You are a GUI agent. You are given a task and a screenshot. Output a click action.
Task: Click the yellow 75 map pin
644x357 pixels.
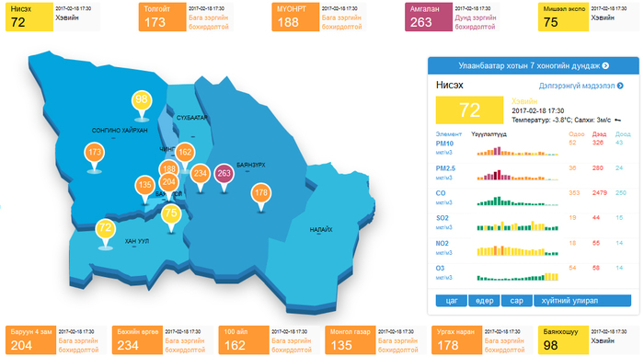click(x=171, y=213)
